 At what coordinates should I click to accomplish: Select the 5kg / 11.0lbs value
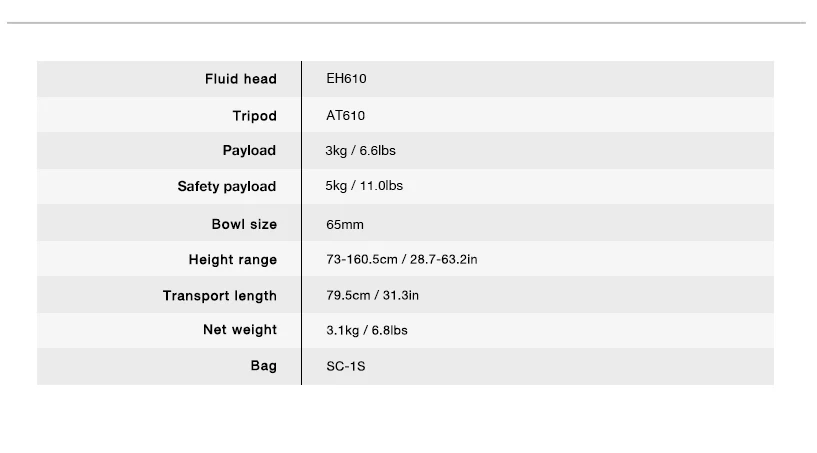[x=364, y=186]
